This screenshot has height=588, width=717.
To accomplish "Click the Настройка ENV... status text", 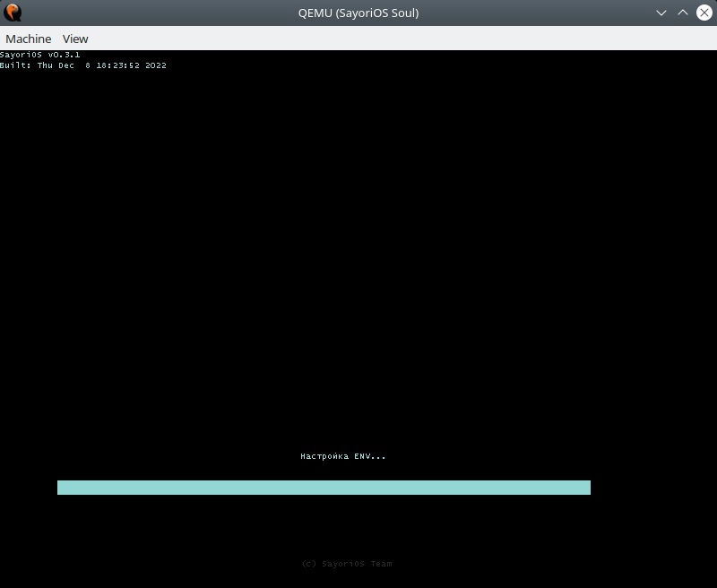I will (342, 456).
